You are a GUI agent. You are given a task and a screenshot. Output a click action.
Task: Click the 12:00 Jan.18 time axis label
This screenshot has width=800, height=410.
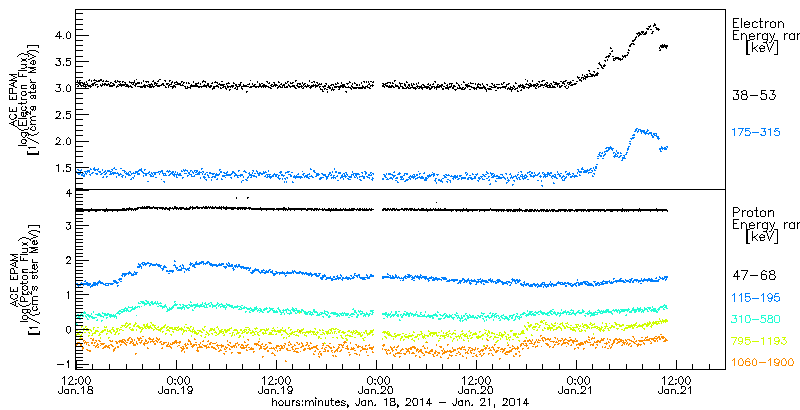coord(77,385)
